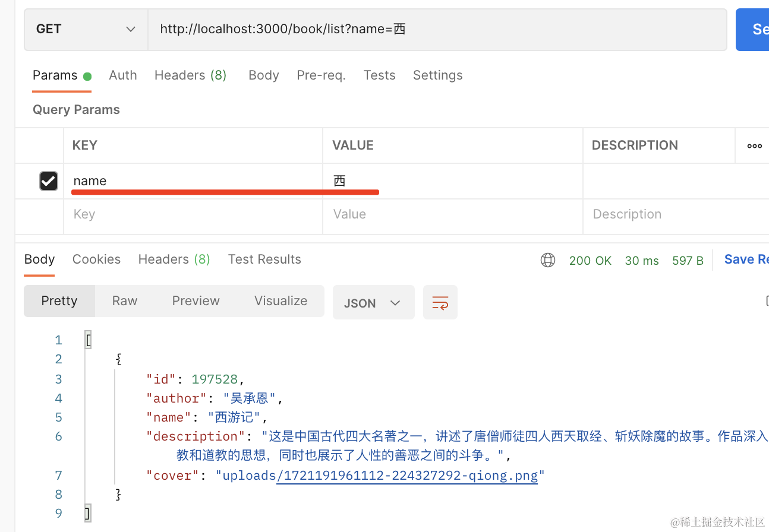The height and width of the screenshot is (532, 769).
Task: Switch to response Cookies tab
Action: tap(96, 259)
